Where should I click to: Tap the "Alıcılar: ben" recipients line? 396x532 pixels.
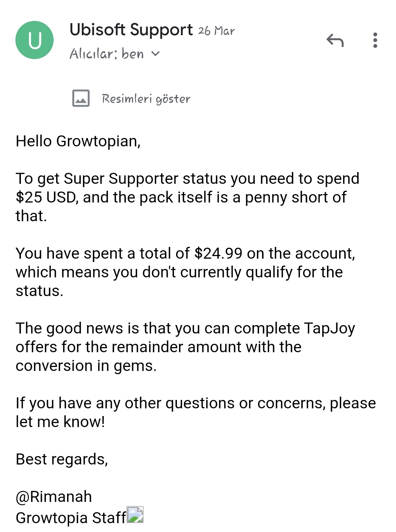coord(106,54)
